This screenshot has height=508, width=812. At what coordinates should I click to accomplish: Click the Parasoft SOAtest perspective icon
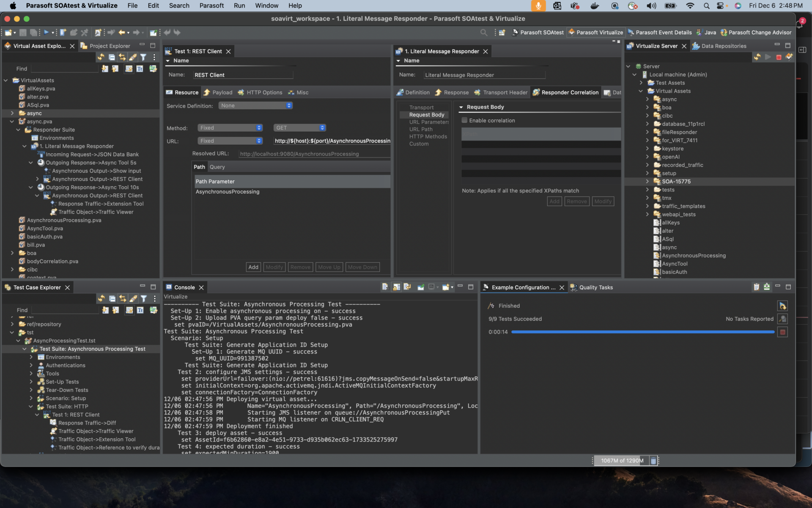[516, 32]
